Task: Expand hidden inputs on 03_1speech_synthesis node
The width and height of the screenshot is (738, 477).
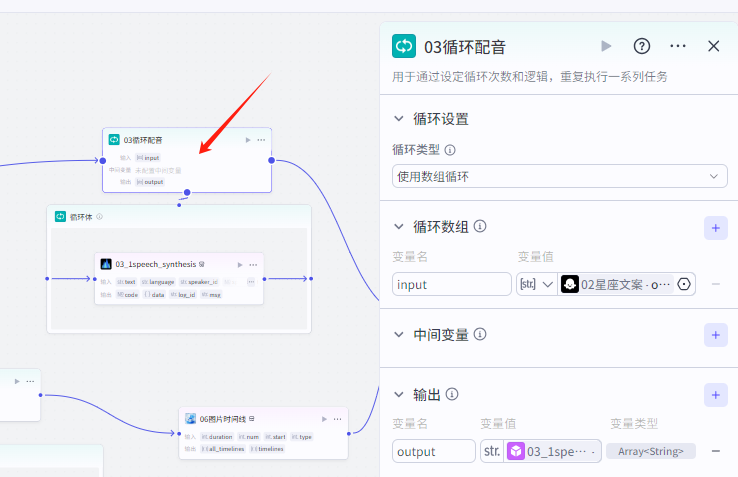Action: (x=251, y=282)
